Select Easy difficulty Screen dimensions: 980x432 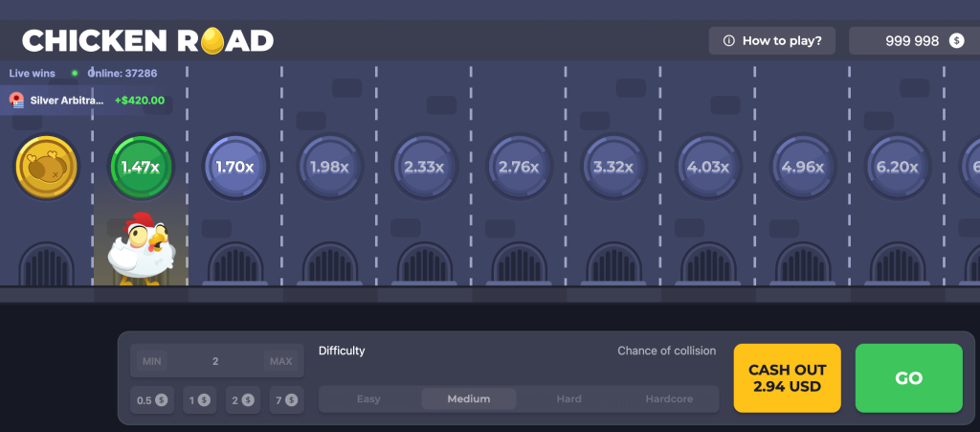(x=368, y=399)
